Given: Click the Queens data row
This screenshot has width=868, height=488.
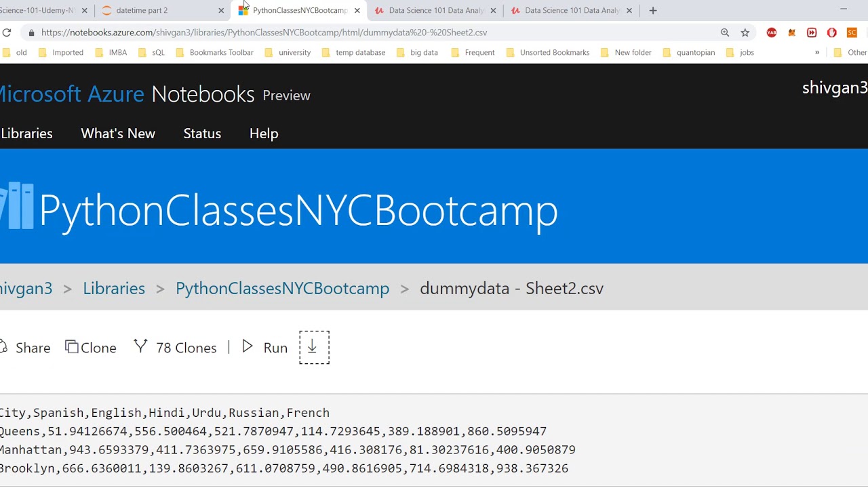Looking at the screenshot, I should click(273, 431).
